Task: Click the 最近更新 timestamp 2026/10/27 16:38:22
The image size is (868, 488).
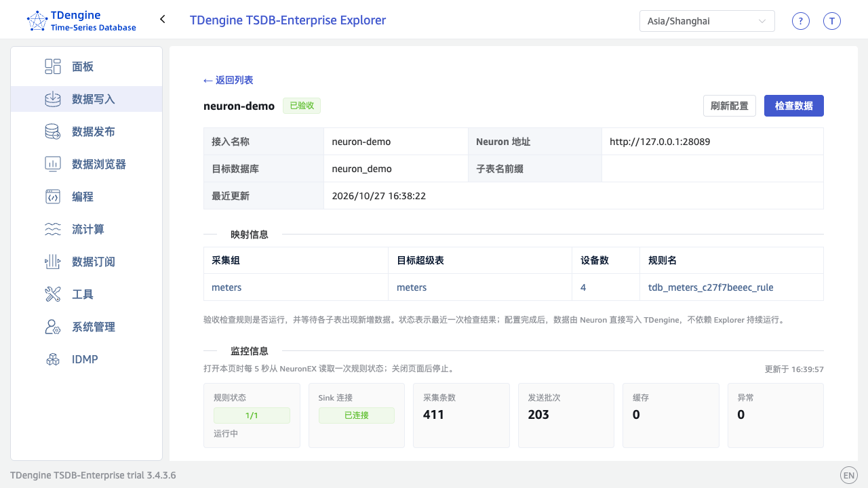Action: coord(378,196)
